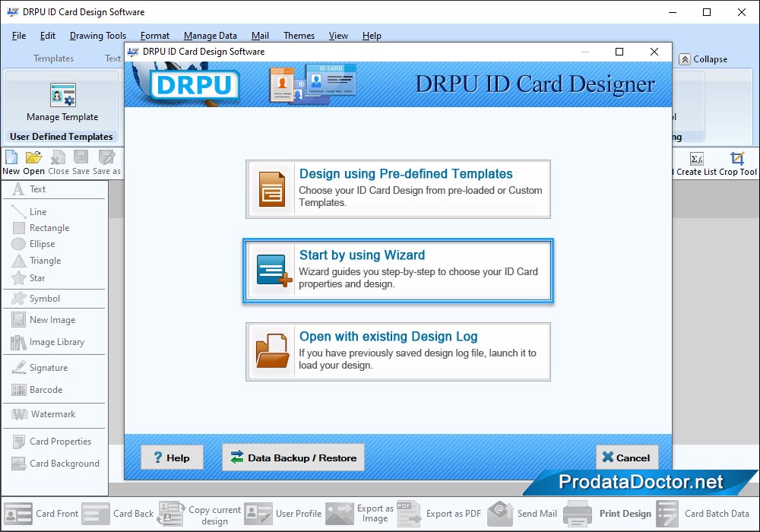Open the Help menu in menu bar

[x=372, y=36]
